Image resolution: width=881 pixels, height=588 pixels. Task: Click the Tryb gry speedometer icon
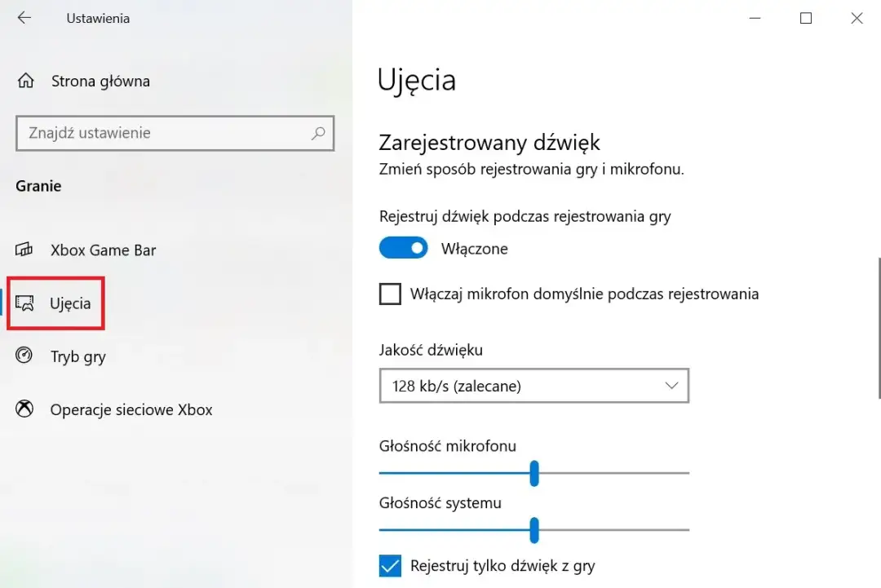[24, 356]
